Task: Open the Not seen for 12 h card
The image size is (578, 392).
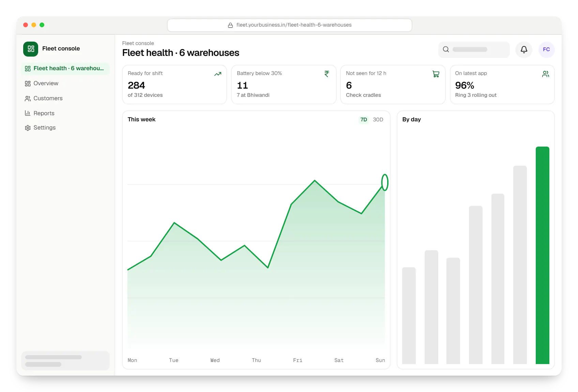Action: (x=393, y=85)
